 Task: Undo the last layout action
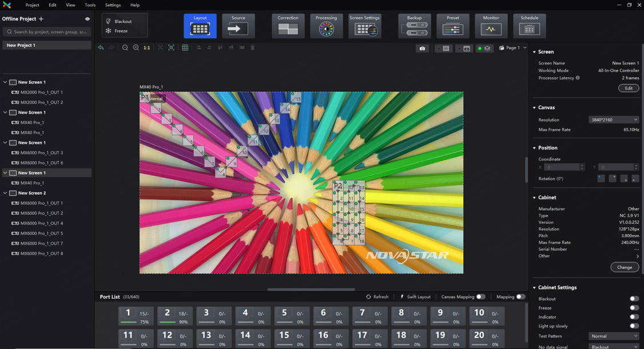101,47
